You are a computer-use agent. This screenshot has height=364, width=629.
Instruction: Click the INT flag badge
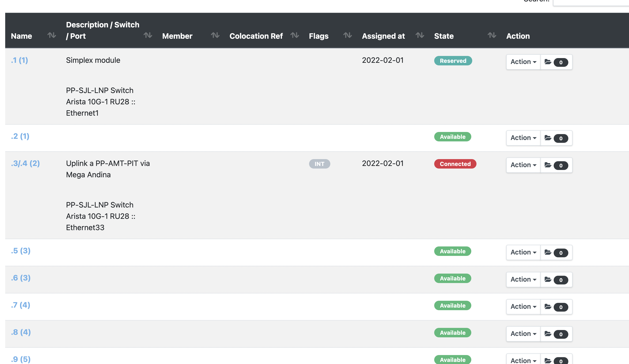[x=319, y=164]
